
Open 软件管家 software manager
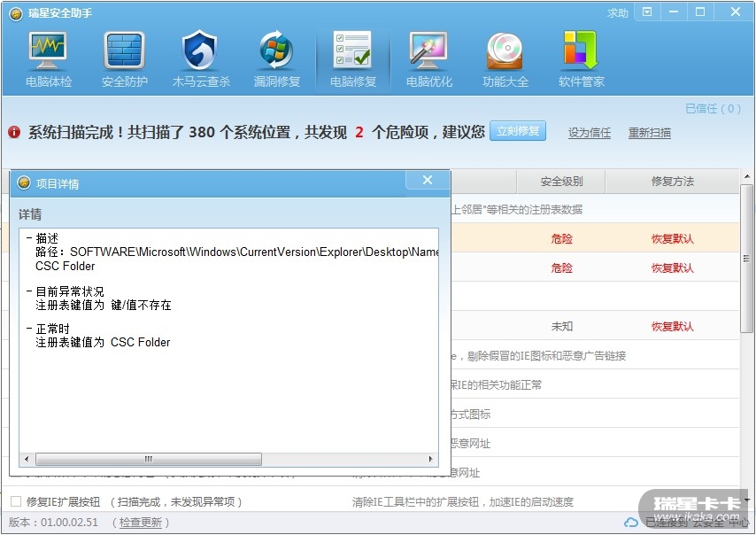tap(582, 59)
